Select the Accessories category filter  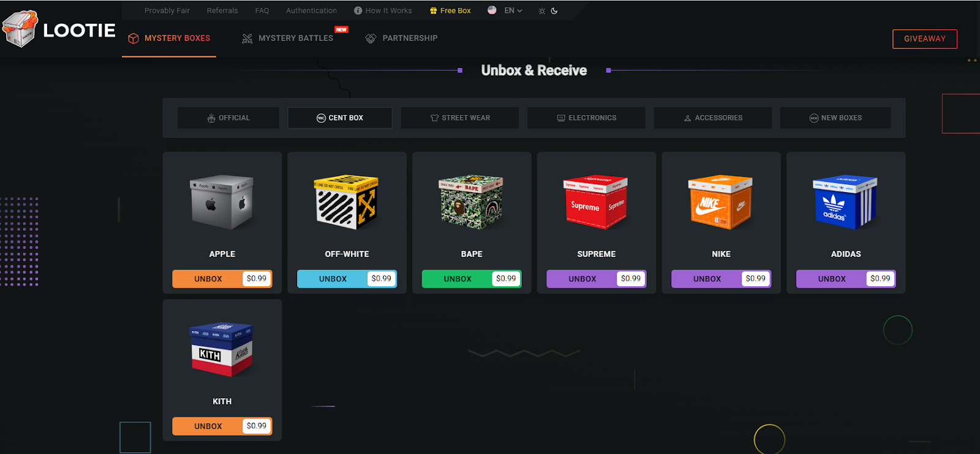(x=712, y=118)
